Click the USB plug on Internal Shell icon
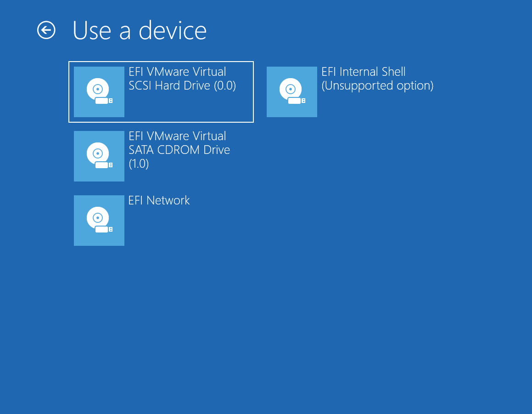This screenshot has height=414, width=532. coord(297,101)
